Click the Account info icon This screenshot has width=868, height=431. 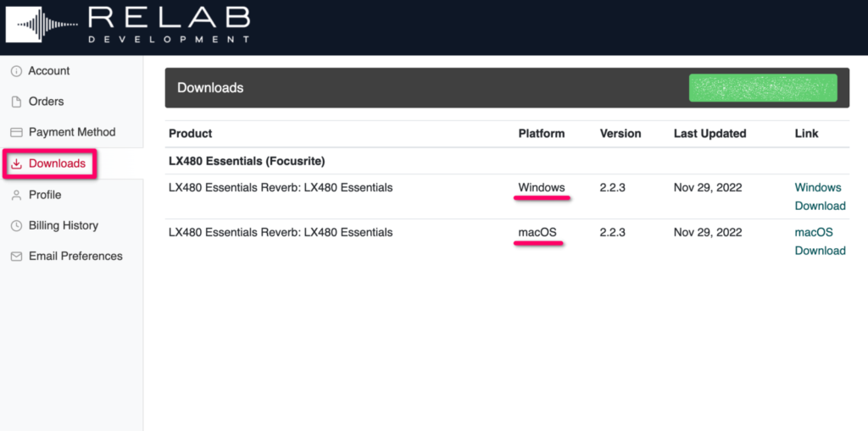(x=17, y=71)
